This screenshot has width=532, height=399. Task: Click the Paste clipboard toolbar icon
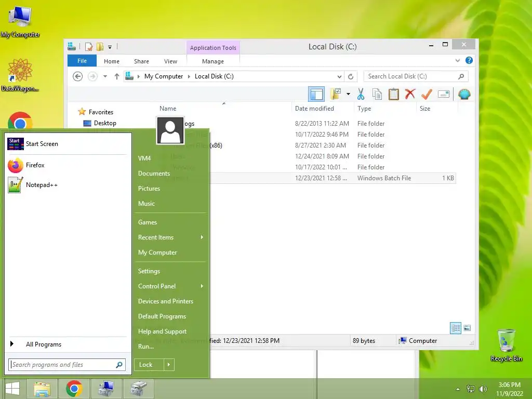[394, 94]
